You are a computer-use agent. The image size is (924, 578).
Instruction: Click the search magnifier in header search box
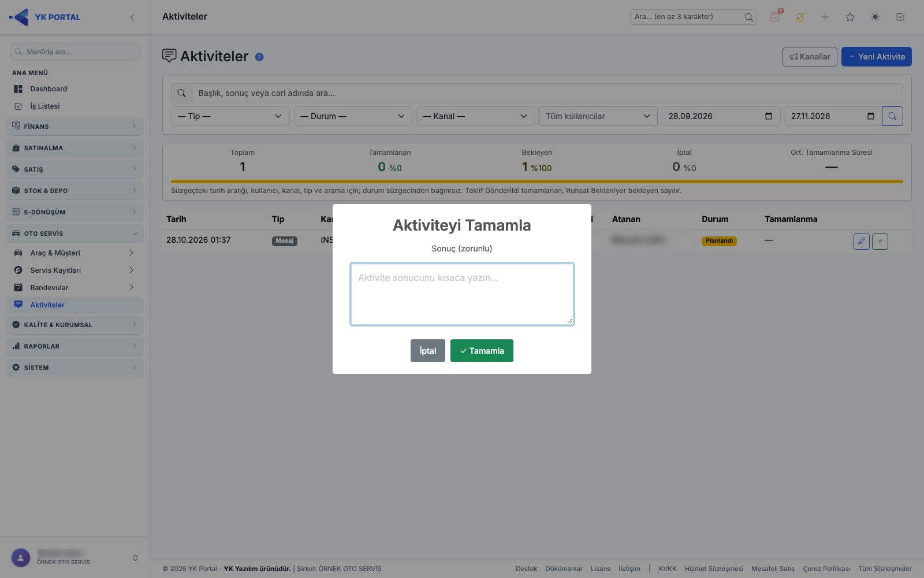(748, 17)
